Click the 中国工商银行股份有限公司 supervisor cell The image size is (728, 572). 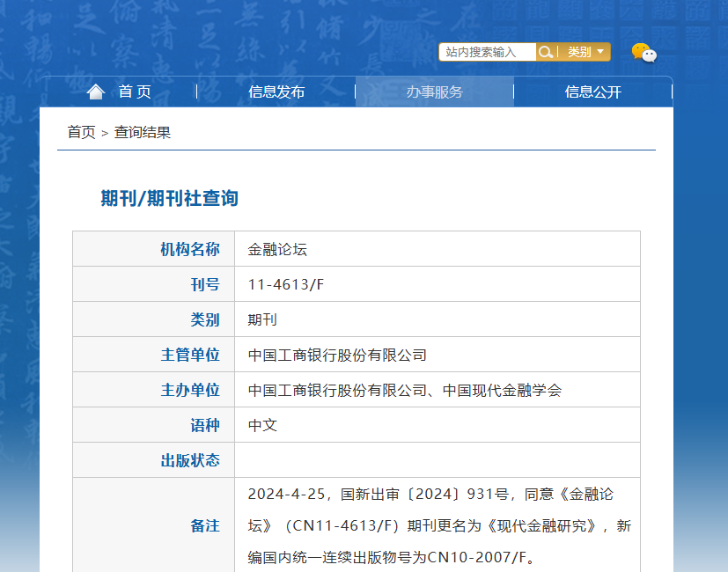click(x=438, y=355)
